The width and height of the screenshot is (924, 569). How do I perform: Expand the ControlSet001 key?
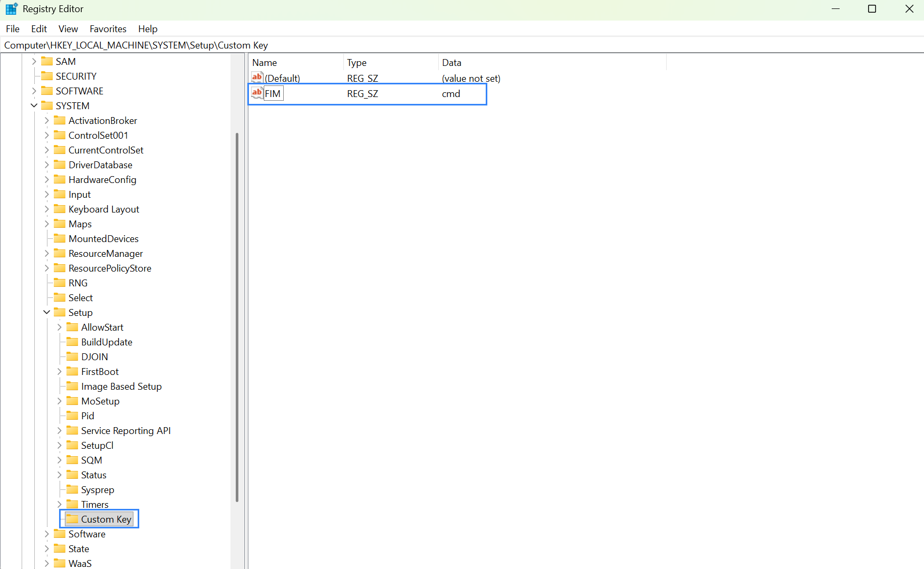point(47,135)
